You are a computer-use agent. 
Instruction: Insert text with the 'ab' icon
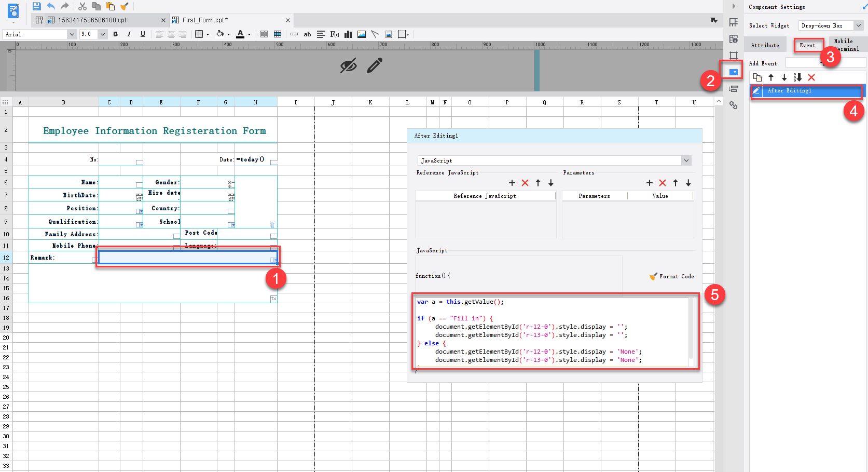tap(307, 34)
